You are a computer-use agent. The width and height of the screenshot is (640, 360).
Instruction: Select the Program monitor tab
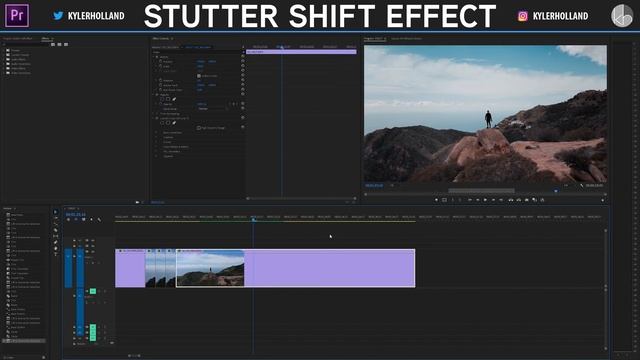point(373,38)
